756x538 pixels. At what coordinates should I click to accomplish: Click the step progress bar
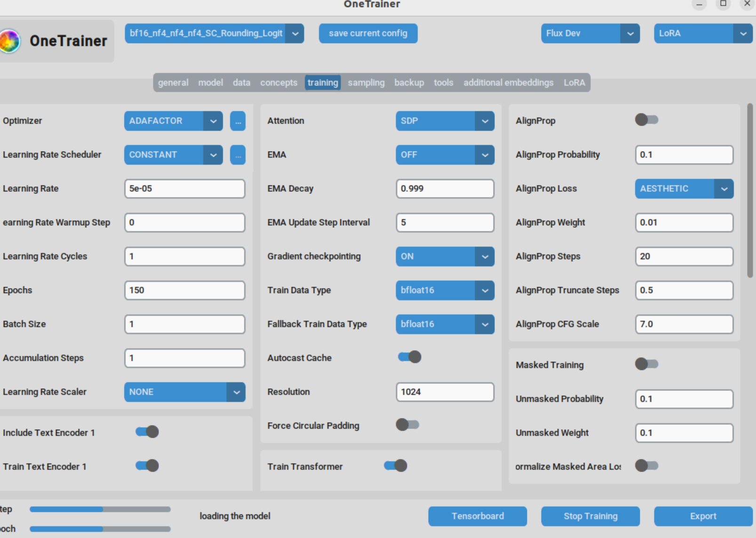click(x=100, y=509)
